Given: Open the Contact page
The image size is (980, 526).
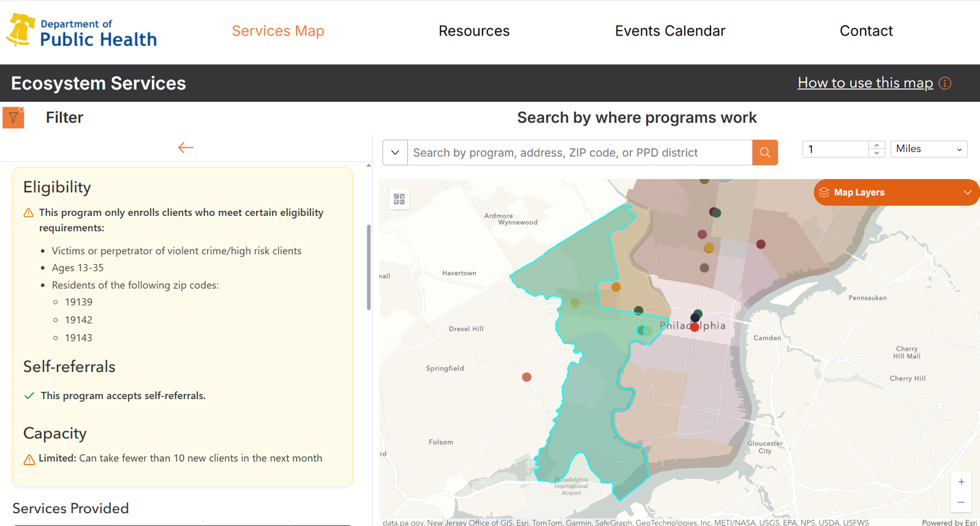Looking at the screenshot, I should coord(865,31).
